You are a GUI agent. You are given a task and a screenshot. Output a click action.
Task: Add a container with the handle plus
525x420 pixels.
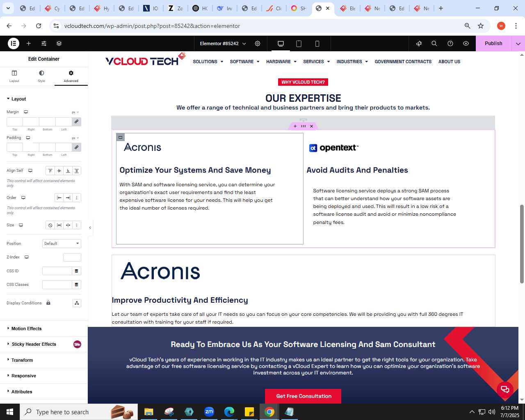point(295,126)
